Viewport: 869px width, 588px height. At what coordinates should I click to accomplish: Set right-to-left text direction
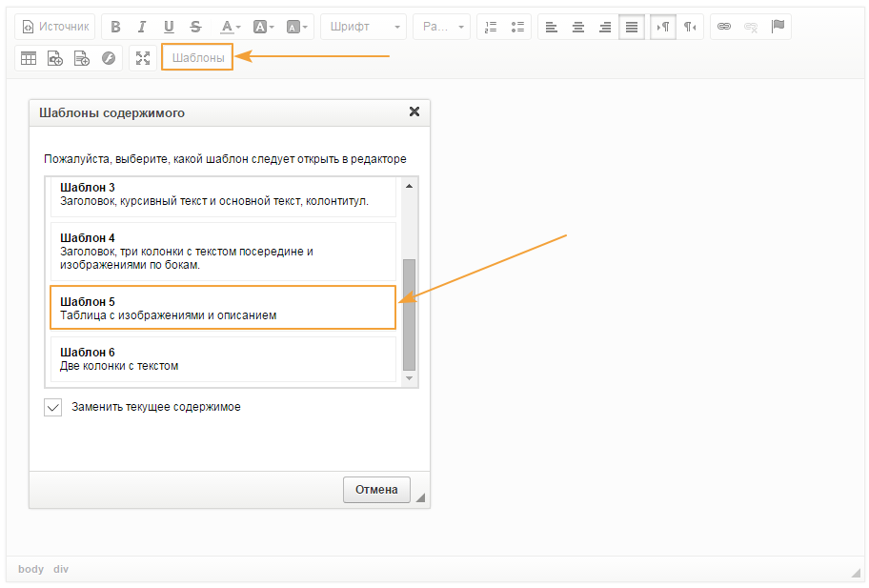[x=690, y=27]
